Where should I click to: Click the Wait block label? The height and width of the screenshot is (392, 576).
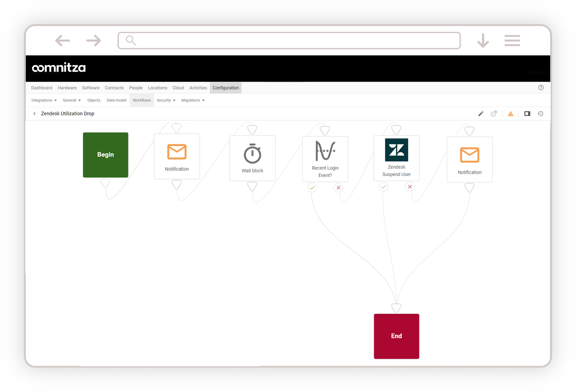click(x=253, y=170)
